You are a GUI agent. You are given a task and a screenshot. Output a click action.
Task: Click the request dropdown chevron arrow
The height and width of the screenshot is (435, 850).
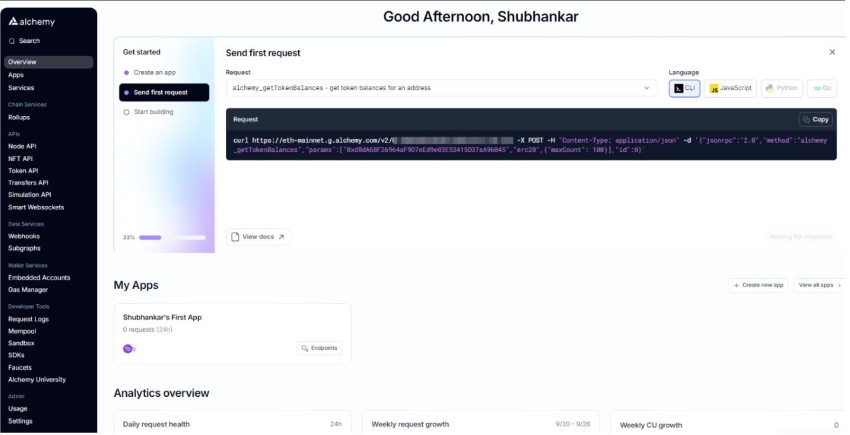pos(647,88)
